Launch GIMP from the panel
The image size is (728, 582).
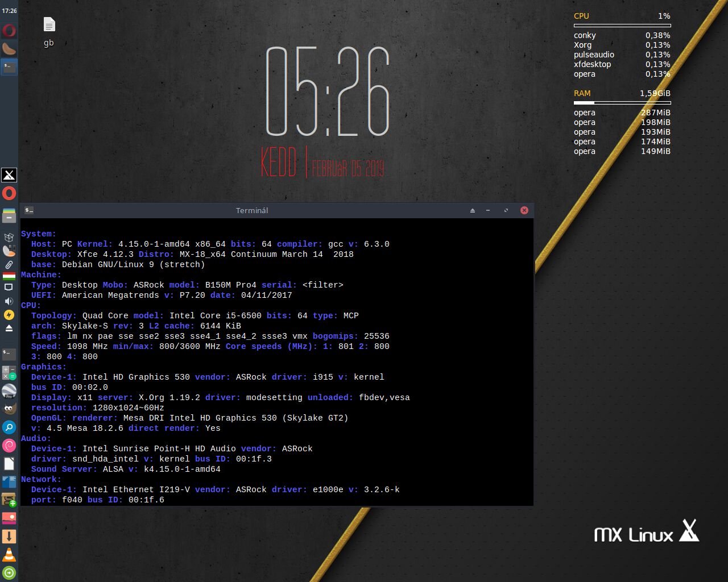click(x=9, y=409)
